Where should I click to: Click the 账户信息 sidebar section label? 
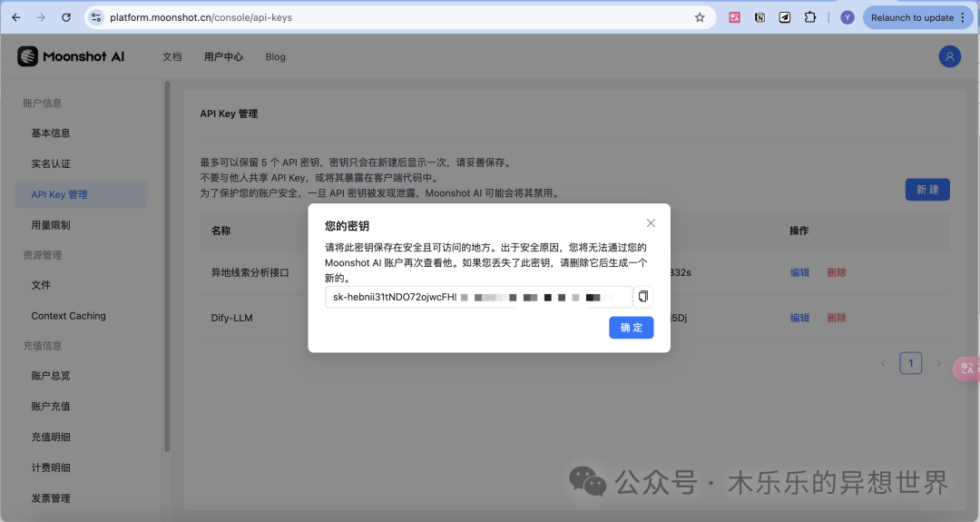tap(43, 103)
